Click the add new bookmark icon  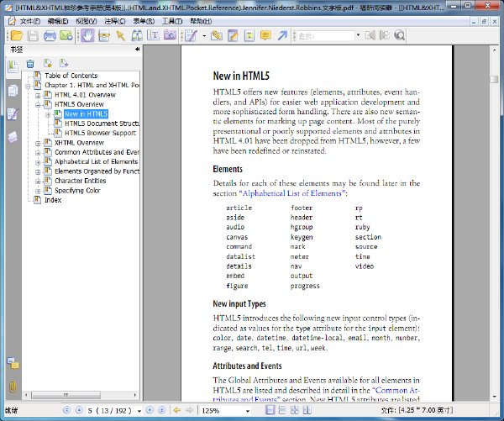click(x=48, y=63)
